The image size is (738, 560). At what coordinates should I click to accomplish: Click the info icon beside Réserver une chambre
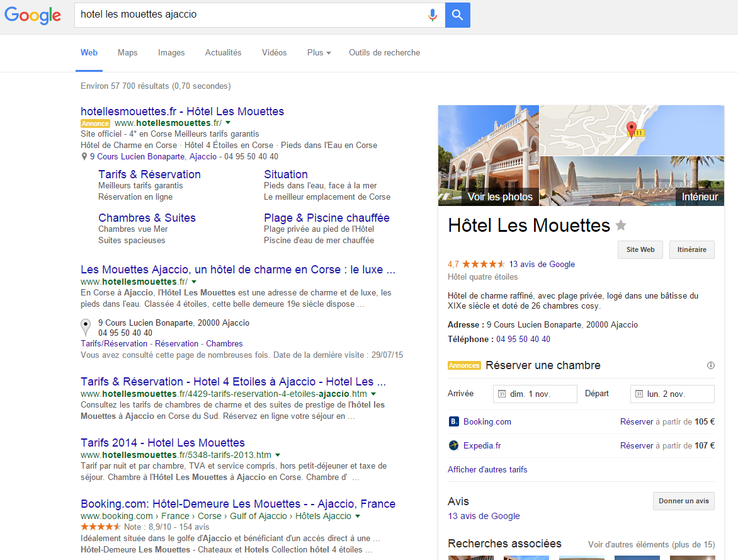[x=711, y=365]
